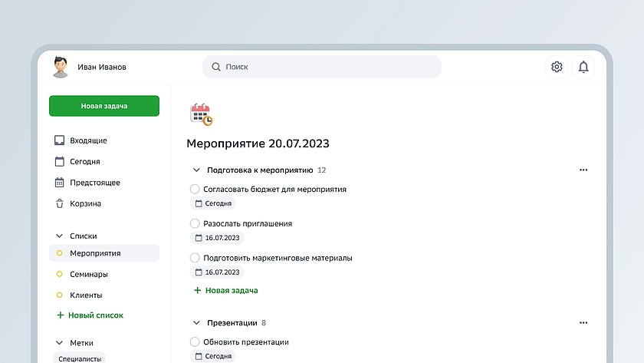644x363 pixels.
Task: Click the count 8 beside Презентации
Action: (x=264, y=323)
